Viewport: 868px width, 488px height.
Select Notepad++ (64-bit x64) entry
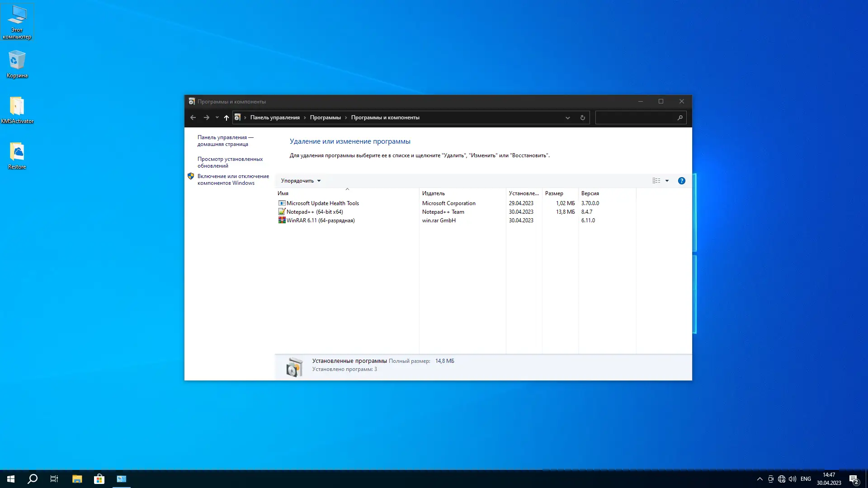pos(314,212)
